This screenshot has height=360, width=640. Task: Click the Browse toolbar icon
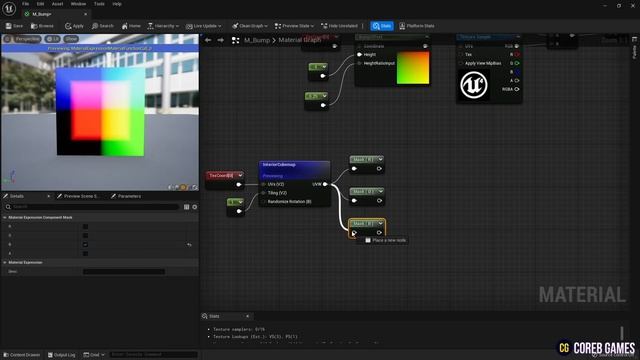(42, 26)
